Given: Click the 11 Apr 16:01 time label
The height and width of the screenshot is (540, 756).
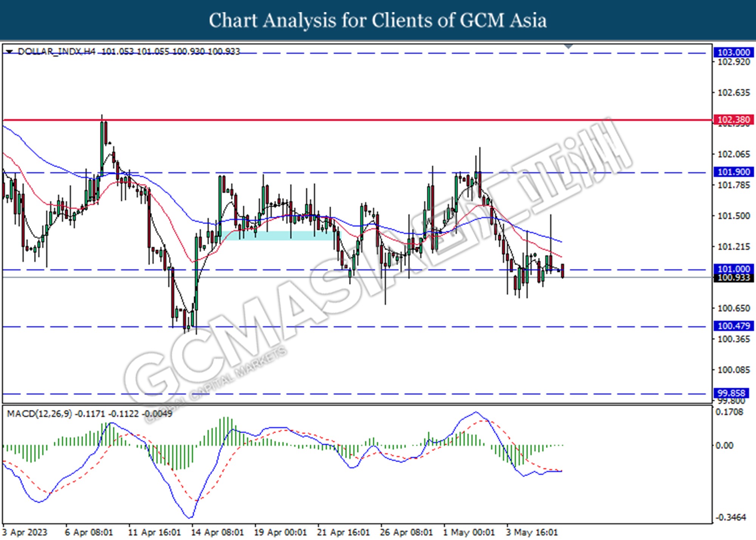Looking at the screenshot, I should [154, 532].
